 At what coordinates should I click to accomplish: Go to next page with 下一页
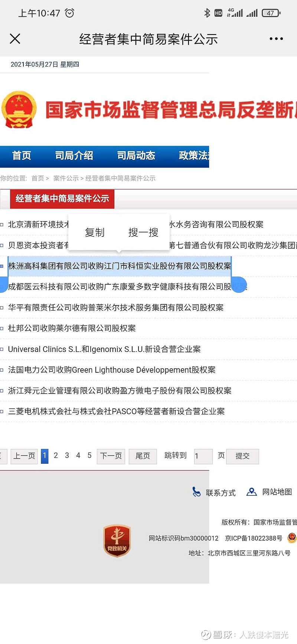point(111,456)
